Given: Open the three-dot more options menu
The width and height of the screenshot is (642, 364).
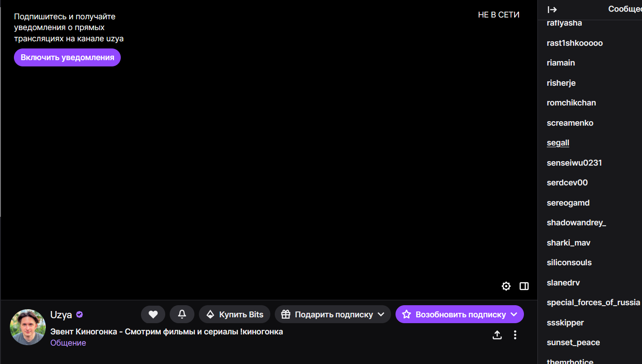Looking at the screenshot, I should [x=515, y=335].
